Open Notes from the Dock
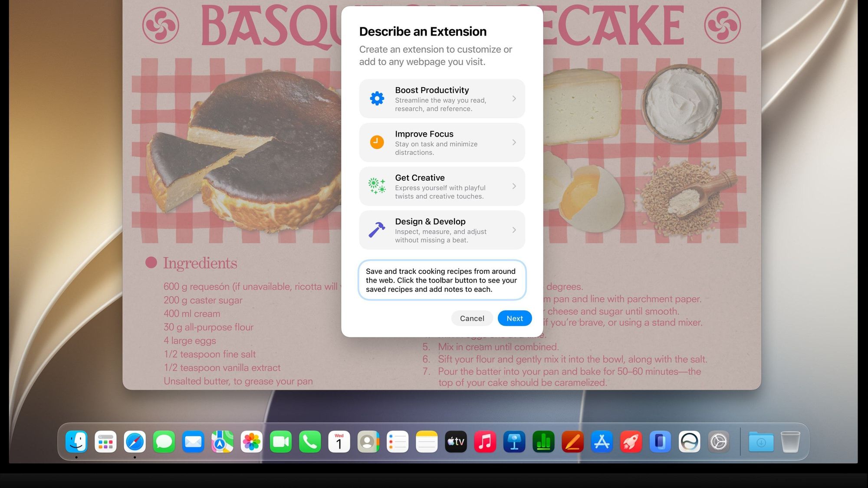Image resolution: width=868 pixels, height=488 pixels. tap(427, 442)
